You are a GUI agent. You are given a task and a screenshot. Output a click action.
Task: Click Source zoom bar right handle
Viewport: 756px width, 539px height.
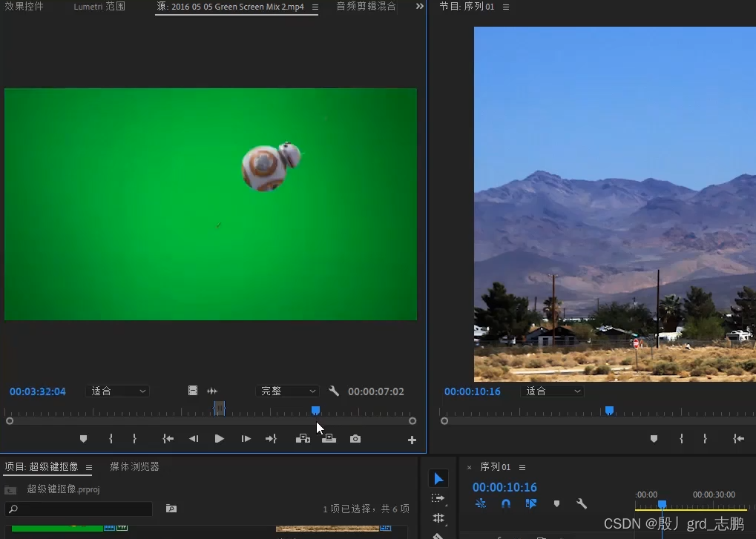pos(412,421)
